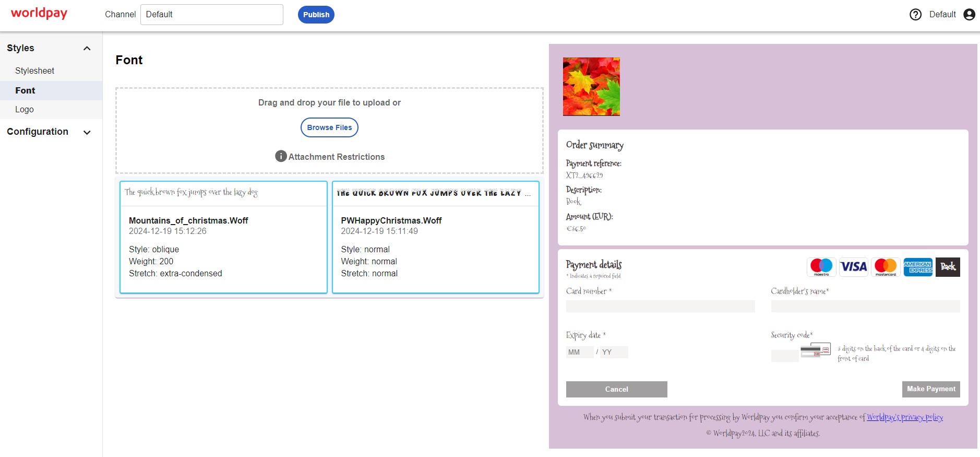Open Worldpay's privacy policy link

(904, 417)
